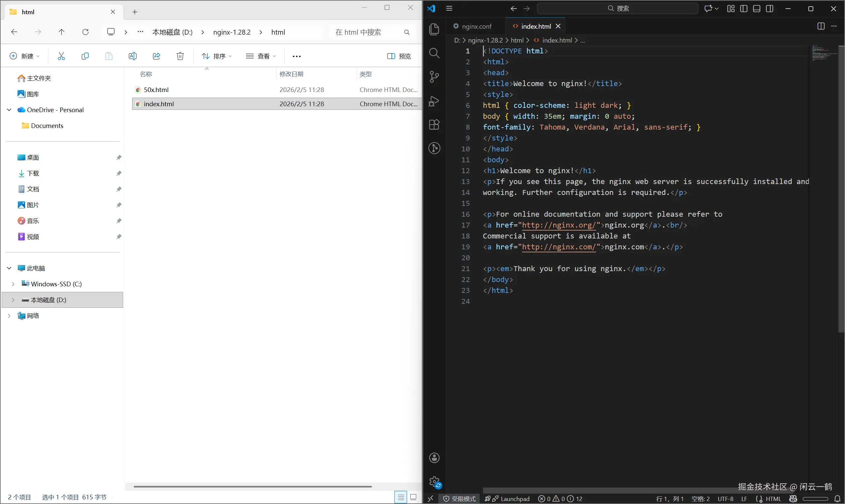The image size is (845, 504).
Task: Switch to the nginx.conf editor tab
Action: (x=476, y=26)
